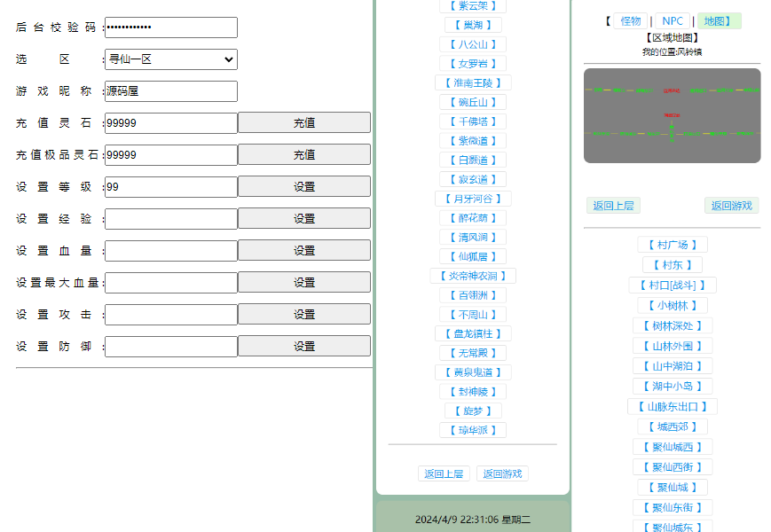This screenshot has height=532, width=771.
Task: Go to 村口[战斗] in the map list
Action: tap(673, 286)
